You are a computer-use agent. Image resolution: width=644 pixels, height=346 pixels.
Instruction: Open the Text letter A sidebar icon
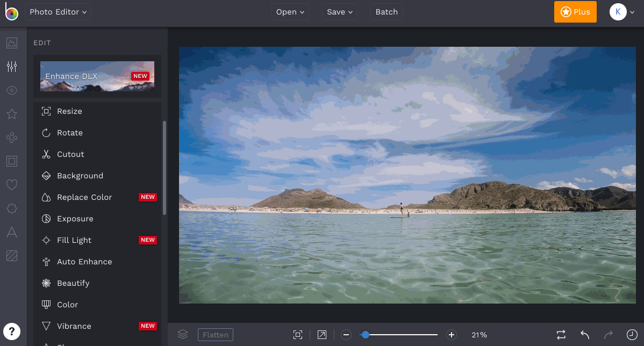pyautogui.click(x=12, y=232)
